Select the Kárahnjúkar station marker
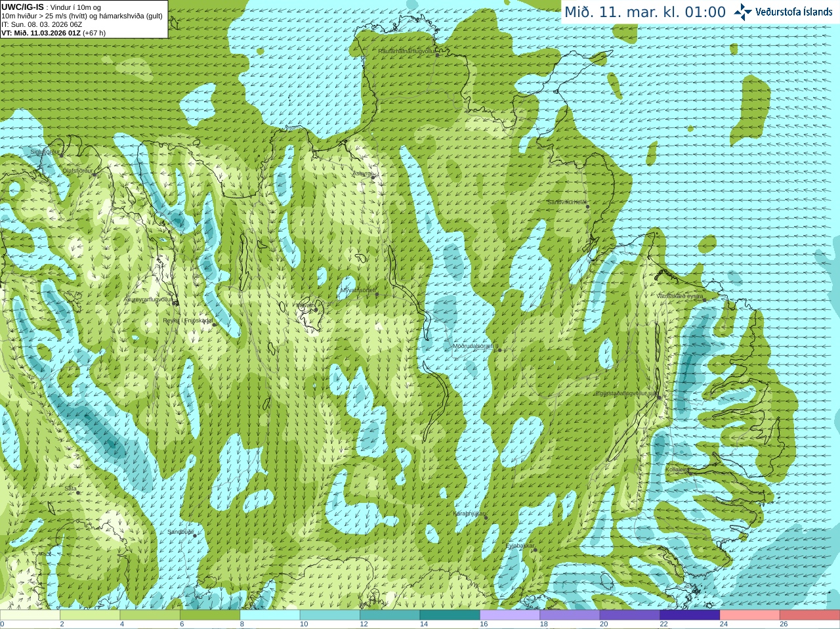The width and height of the screenshot is (840, 629). point(486,517)
